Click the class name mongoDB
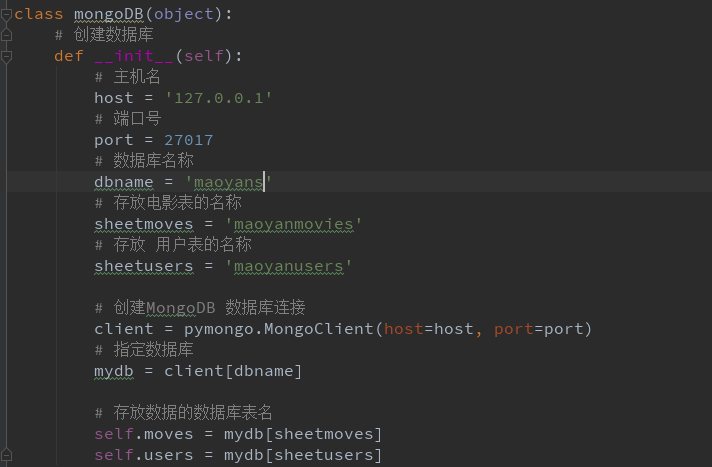This screenshot has height=467, width=712. [109, 14]
